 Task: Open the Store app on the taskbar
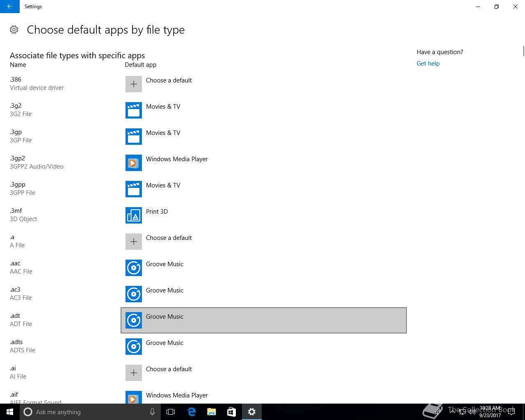click(232, 412)
